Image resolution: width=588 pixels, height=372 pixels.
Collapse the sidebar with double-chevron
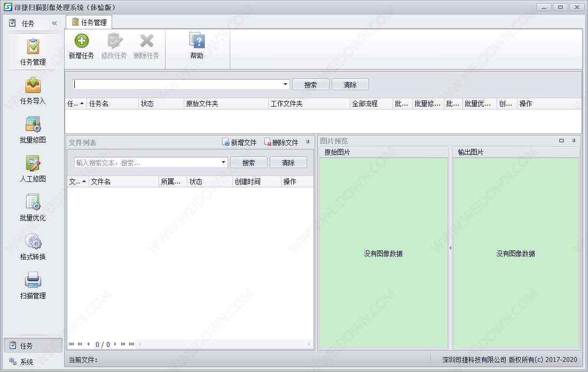pyautogui.click(x=54, y=23)
